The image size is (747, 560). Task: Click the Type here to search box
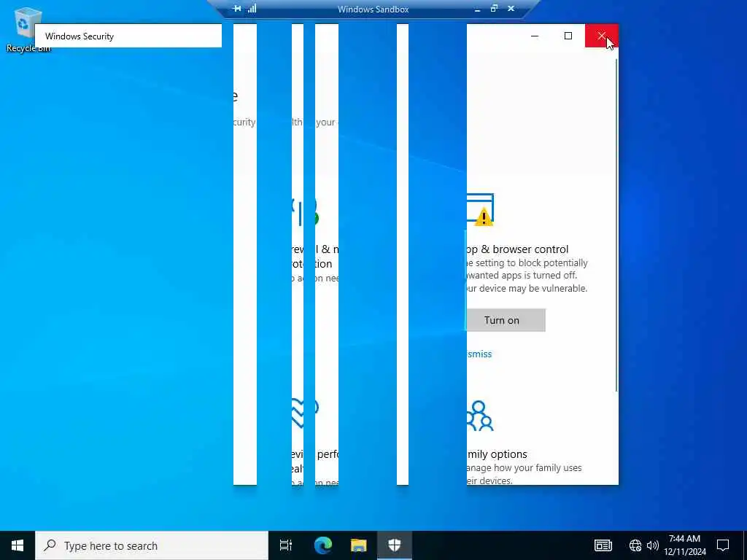pyautogui.click(x=152, y=545)
